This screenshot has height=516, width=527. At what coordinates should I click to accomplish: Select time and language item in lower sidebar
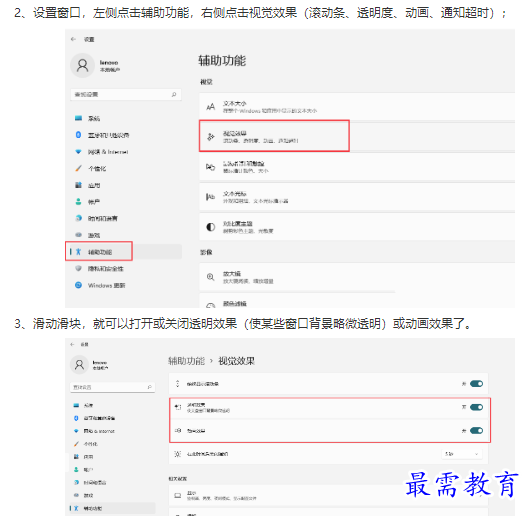(x=112, y=482)
